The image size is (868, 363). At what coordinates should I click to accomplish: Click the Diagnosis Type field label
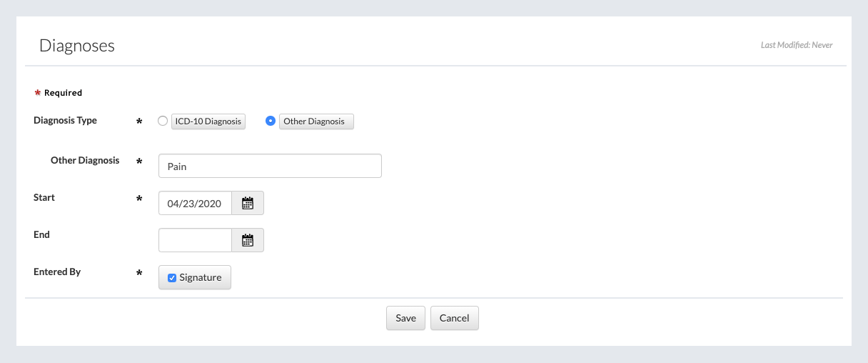[x=65, y=120]
